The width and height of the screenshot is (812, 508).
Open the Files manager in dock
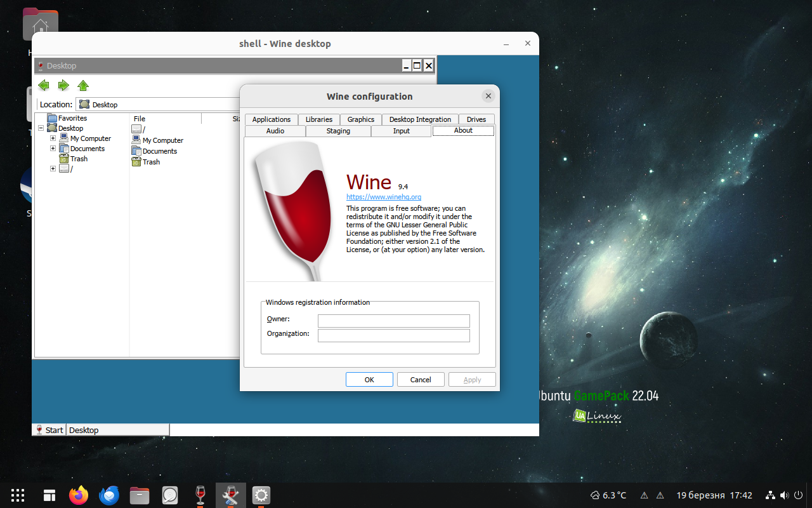140,495
